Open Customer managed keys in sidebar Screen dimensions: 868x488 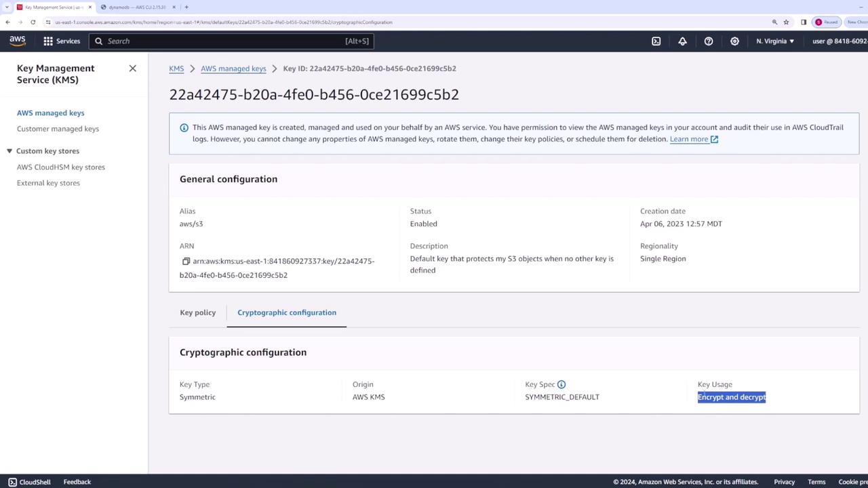[58, 129]
